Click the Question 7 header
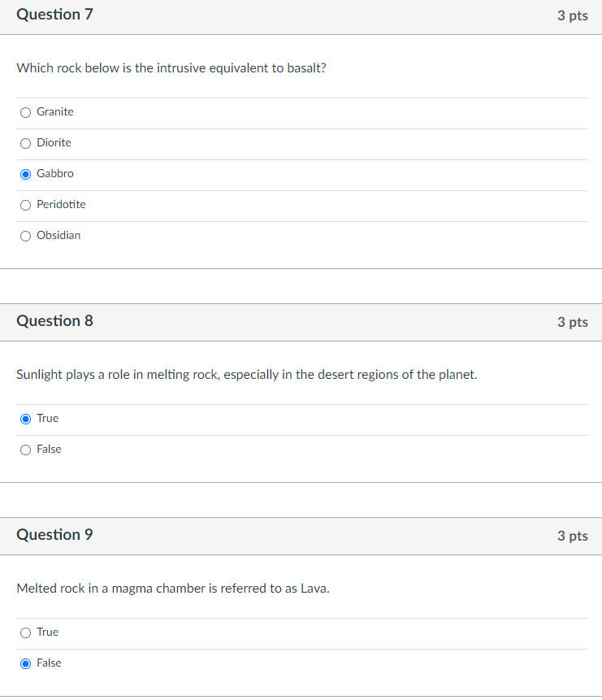This screenshot has height=700, width=602. [54, 15]
